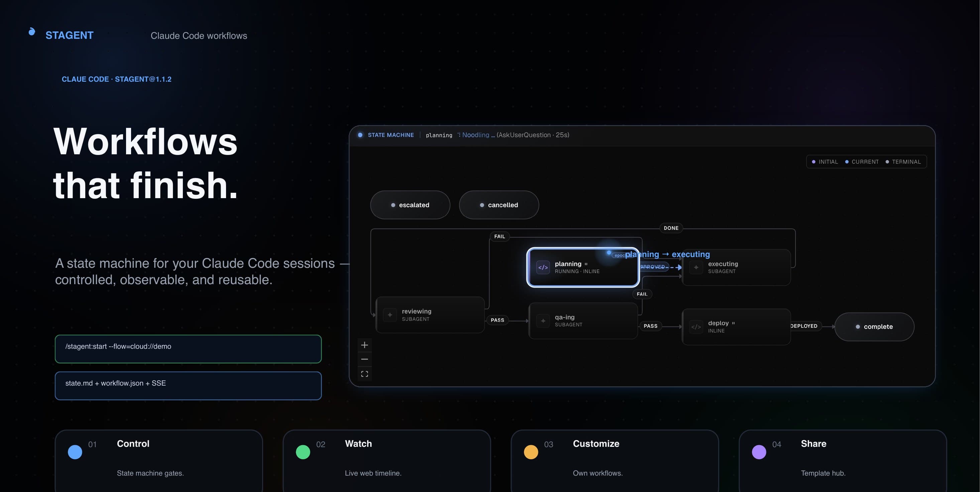Click the green circle on Watch card
Screen dimensions: 980x492
point(303,452)
